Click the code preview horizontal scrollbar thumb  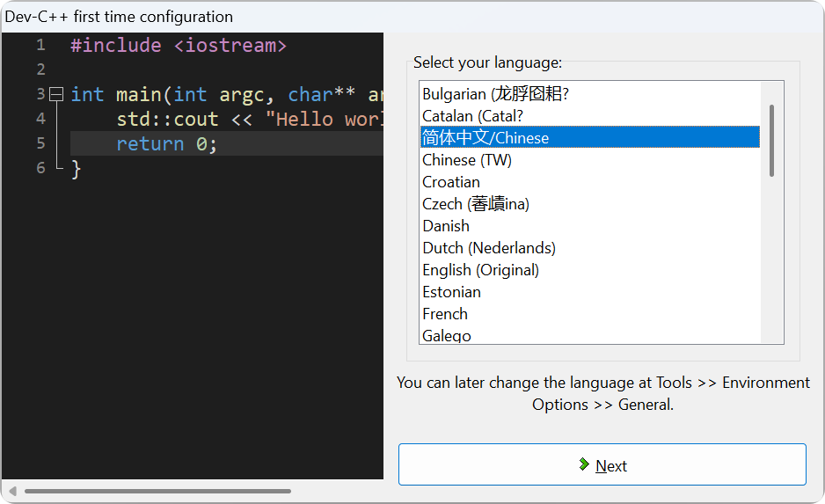157,492
